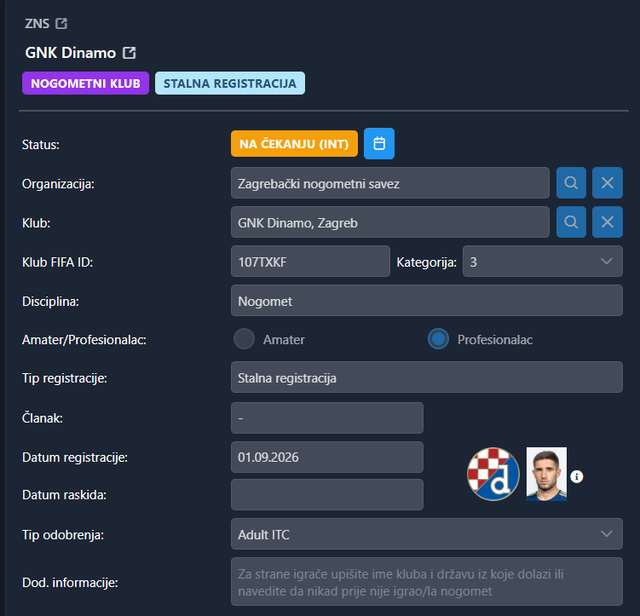Image resolution: width=640 pixels, height=616 pixels.
Task: Open GNK Dinamo external link icon
Action: click(x=129, y=53)
